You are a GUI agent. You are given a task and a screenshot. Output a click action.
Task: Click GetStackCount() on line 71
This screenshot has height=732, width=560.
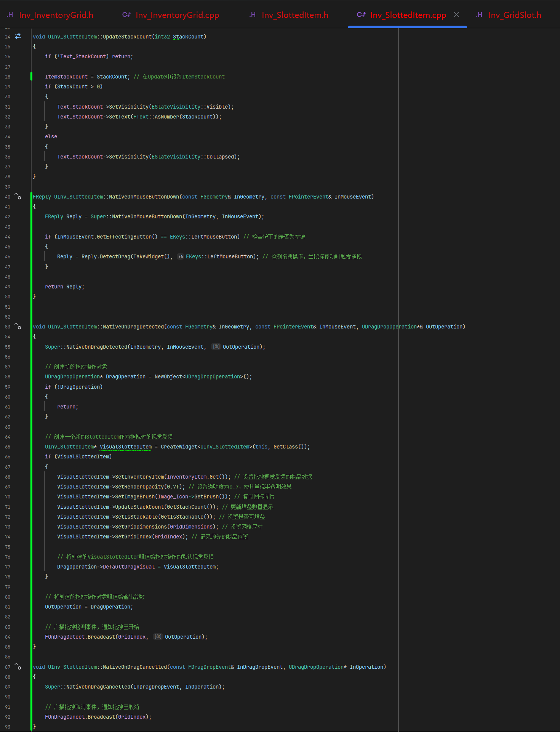(190, 507)
